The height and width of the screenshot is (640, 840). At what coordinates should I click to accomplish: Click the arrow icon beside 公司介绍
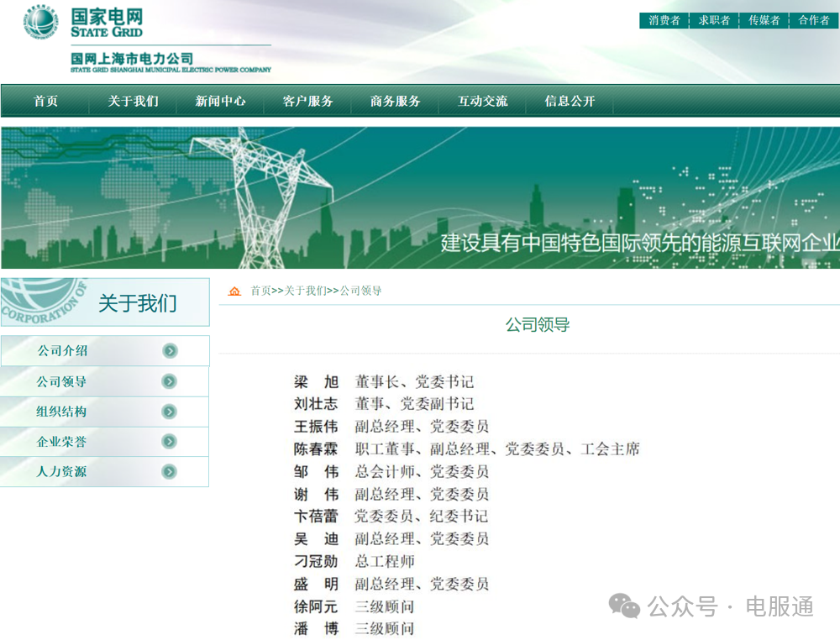(x=170, y=351)
